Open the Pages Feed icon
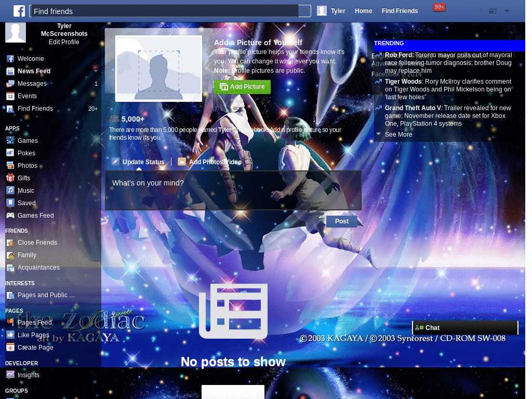532x399 pixels. pyautogui.click(x=10, y=322)
